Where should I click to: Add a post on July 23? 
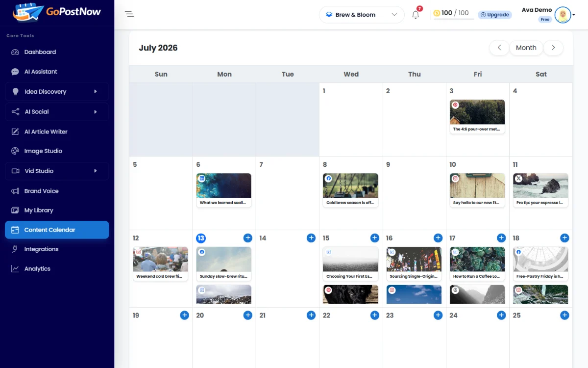coord(438,315)
